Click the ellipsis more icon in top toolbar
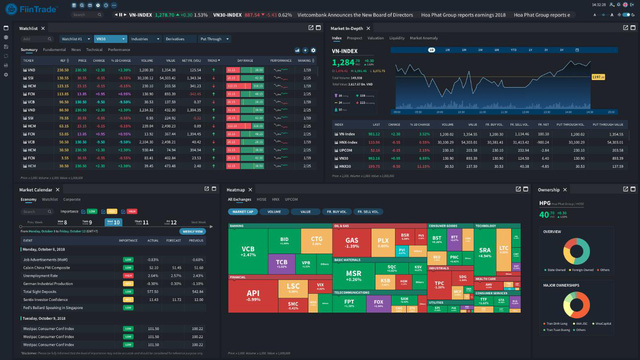 [114, 5]
